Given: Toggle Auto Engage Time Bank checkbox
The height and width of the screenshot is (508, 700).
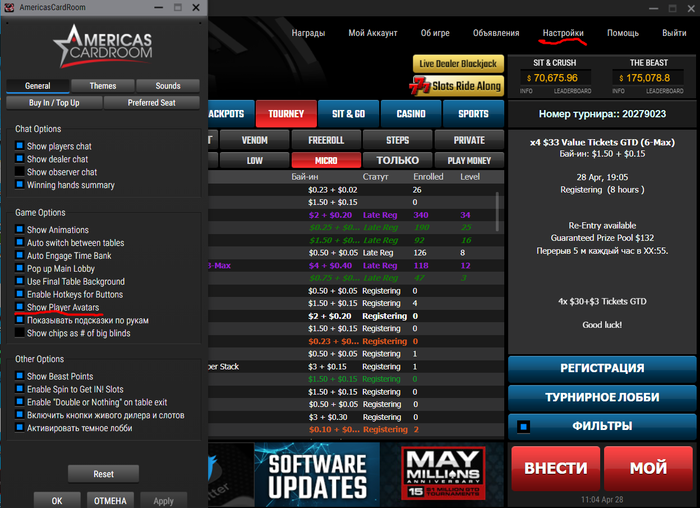Looking at the screenshot, I should (20, 255).
